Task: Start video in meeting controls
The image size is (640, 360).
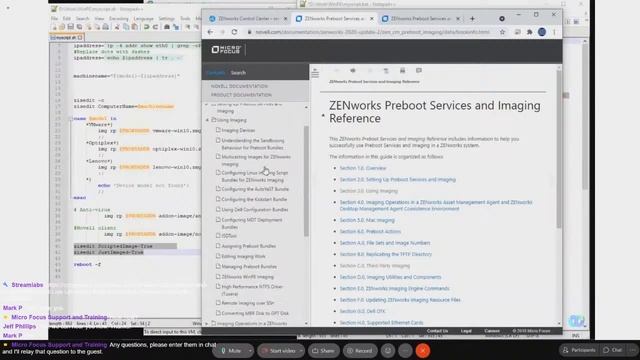Action: click(278, 351)
